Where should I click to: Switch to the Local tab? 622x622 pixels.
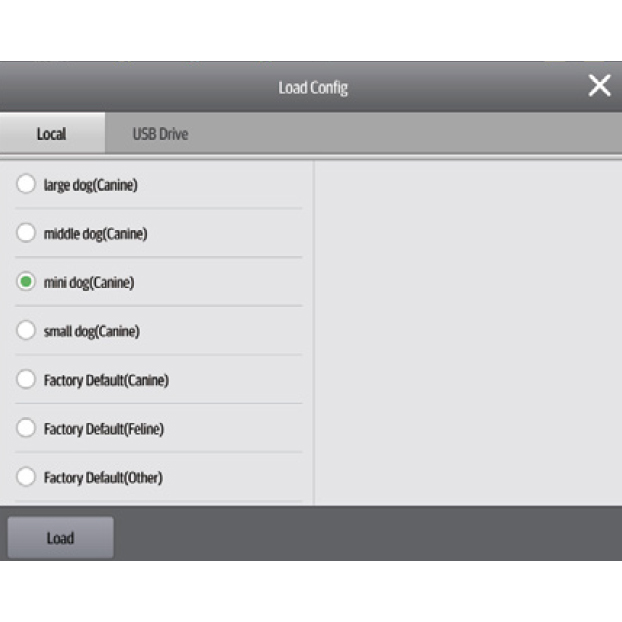pyautogui.click(x=51, y=134)
